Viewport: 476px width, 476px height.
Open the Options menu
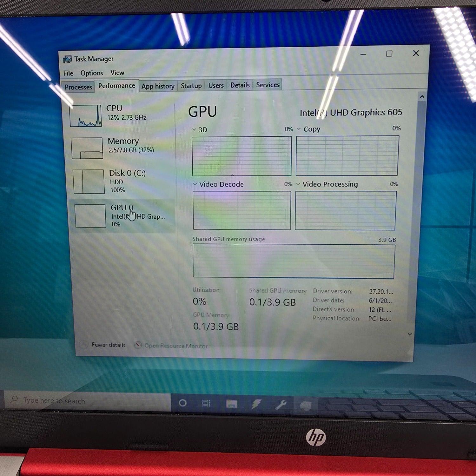tap(92, 73)
